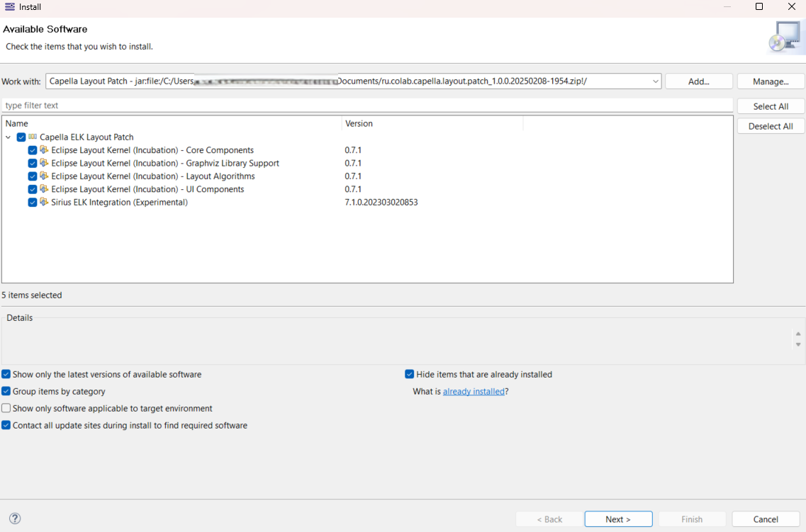The width and height of the screenshot is (806, 532).
Task: Click the Core Components feature icon
Action: [44, 150]
